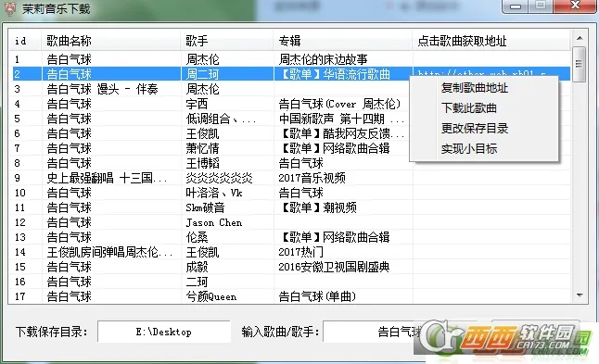This screenshot has height=364, width=599.
Task: Select singer 王博韬 in row 8
Action: 202,163
